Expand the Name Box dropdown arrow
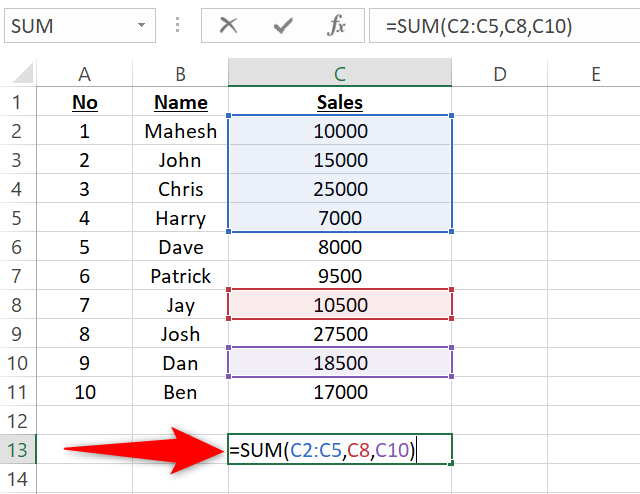The image size is (640, 494). coord(142,26)
